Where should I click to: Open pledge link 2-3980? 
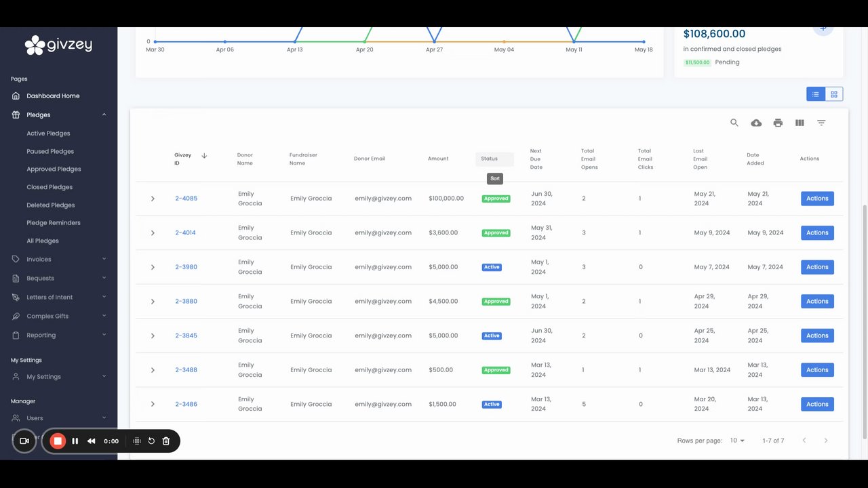pyautogui.click(x=186, y=267)
